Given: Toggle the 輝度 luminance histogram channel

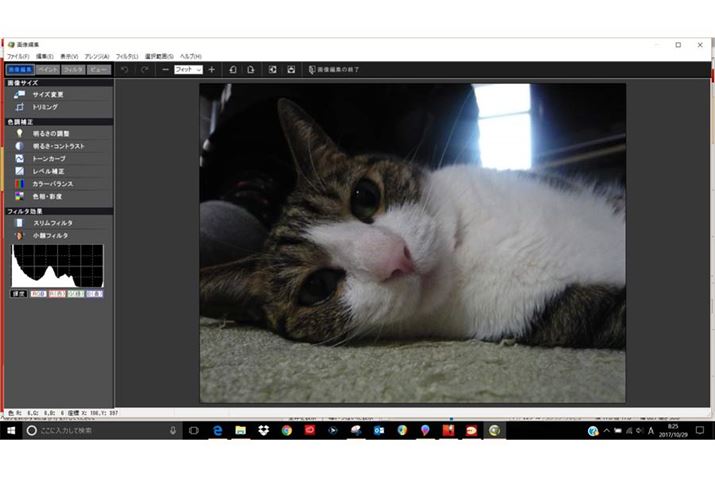Looking at the screenshot, I should 18,294.
